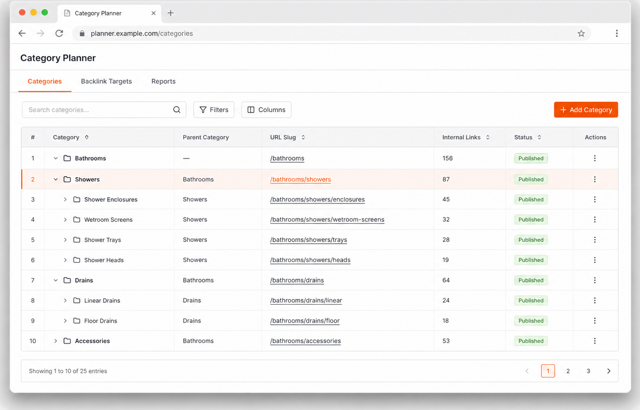Close the Category Planner browser tab
Image resolution: width=640 pixels, height=410 pixels.
(153, 13)
